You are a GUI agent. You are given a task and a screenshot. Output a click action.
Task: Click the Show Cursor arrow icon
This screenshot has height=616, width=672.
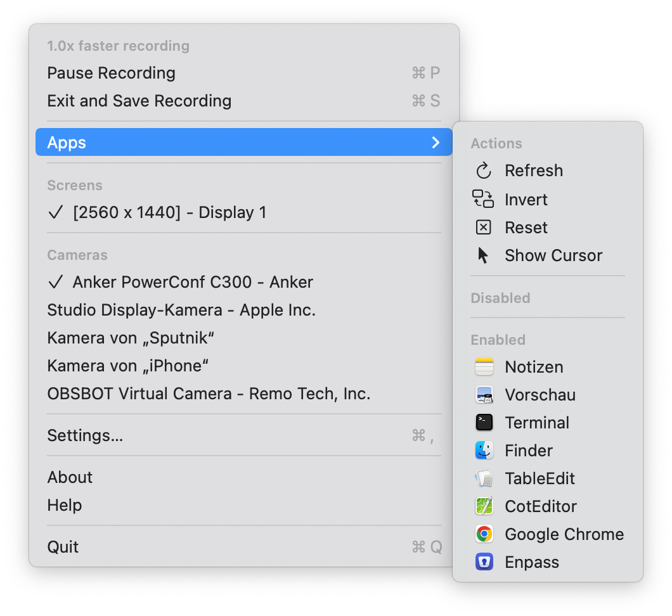[x=483, y=255]
